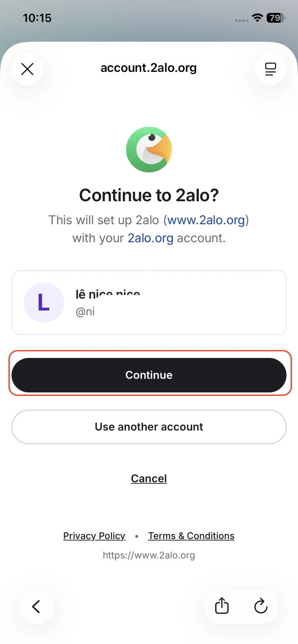Select the lê nice nice account card
The height and width of the screenshot is (644, 298).
click(x=149, y=302)
